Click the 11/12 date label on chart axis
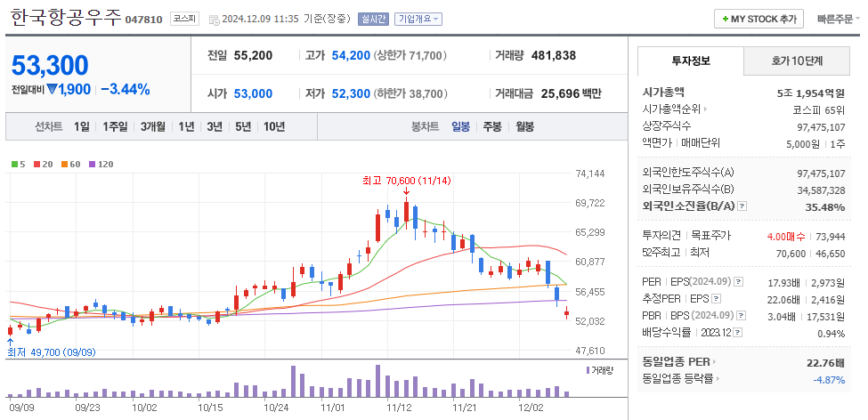The height and width of the screenshot is (420, 868). click(x=399, y=407)
